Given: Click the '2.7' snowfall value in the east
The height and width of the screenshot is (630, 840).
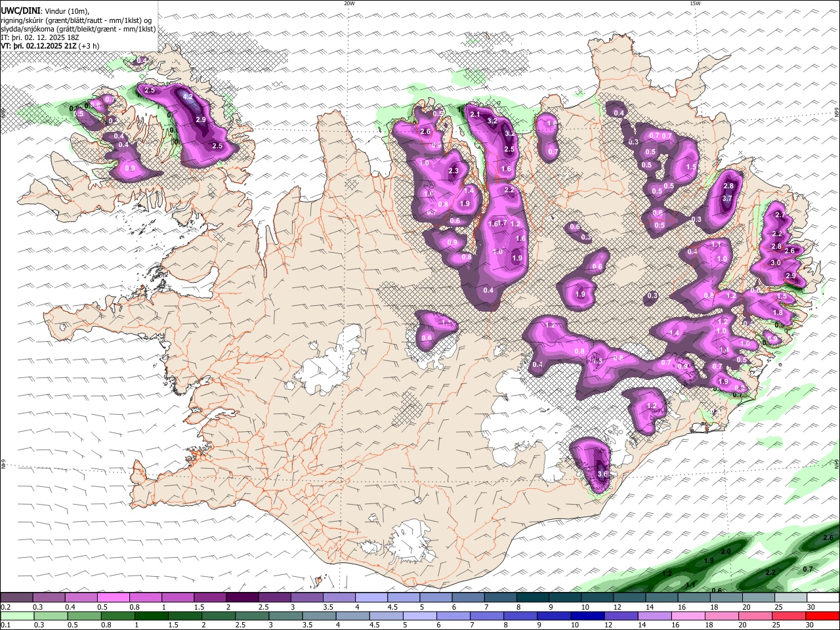Looking at the screenshot, I should click(x=780, y=215).
